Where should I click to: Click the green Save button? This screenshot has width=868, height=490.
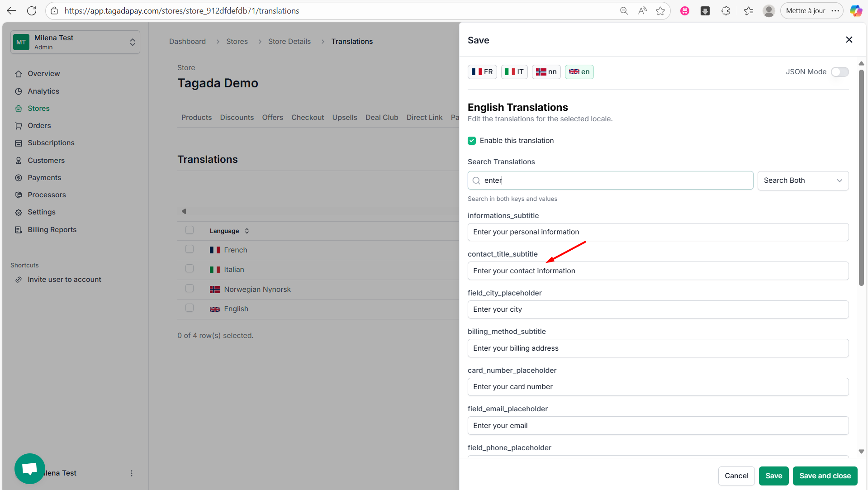[774, 476]
